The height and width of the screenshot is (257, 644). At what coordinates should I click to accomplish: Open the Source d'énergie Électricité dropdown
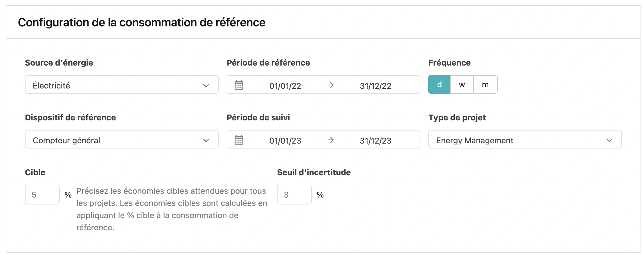point(122,84)
